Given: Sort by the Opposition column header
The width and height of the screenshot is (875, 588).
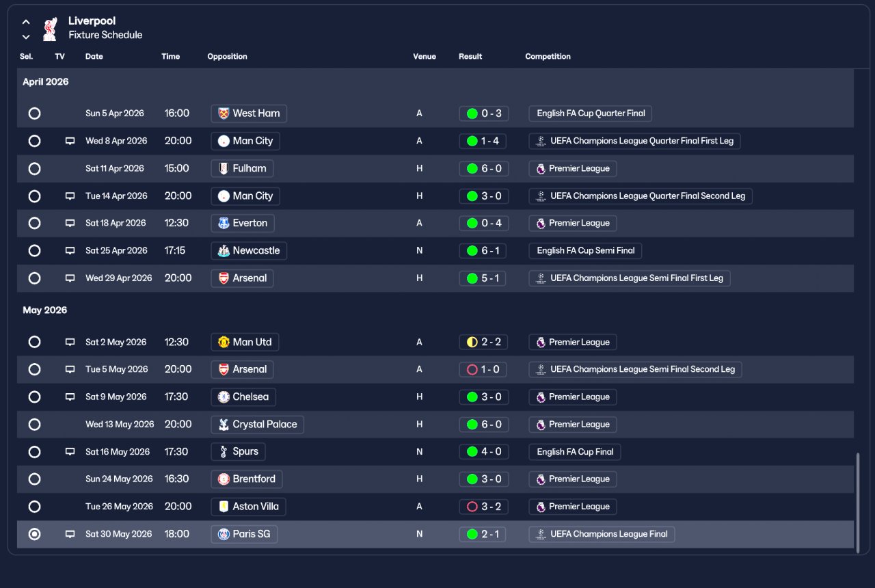Looking at the screenshot, I should (x=227, y=57).
